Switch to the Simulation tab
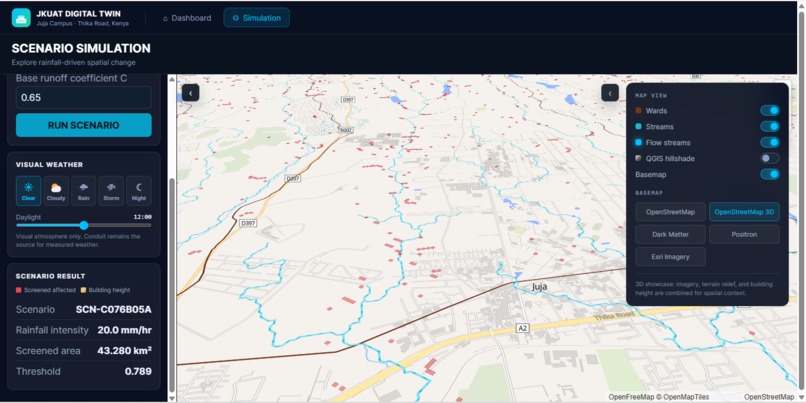 click(257, 18)
